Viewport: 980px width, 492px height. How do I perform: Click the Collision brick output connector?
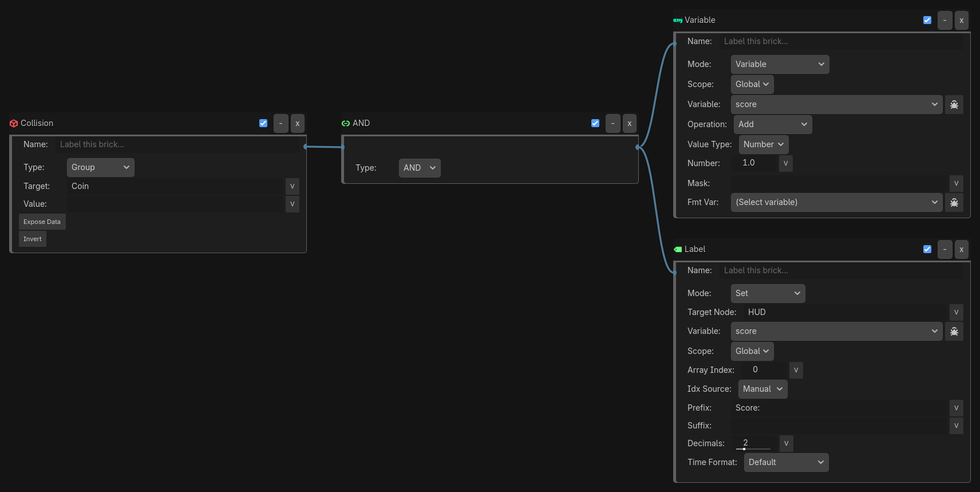pos(305,147)
